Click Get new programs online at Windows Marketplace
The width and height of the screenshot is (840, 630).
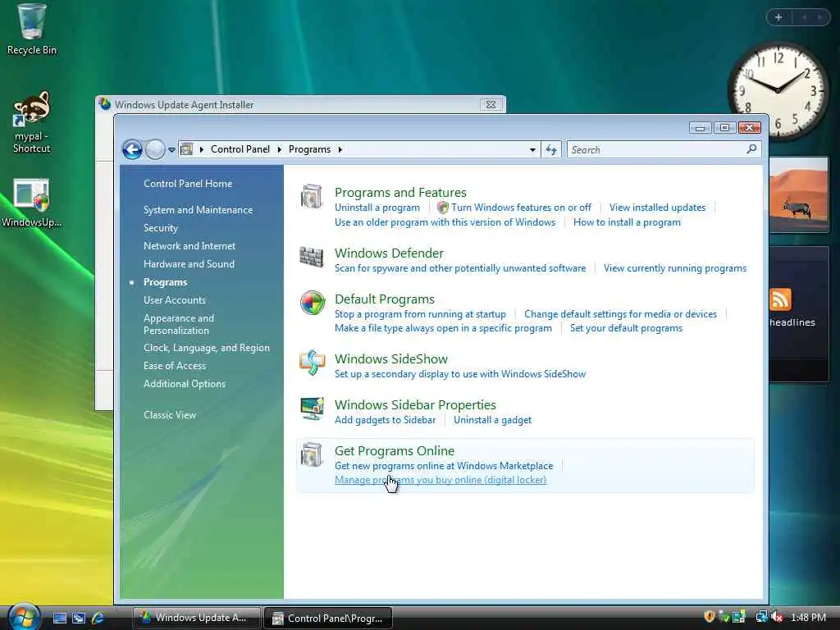click(444, 466)
